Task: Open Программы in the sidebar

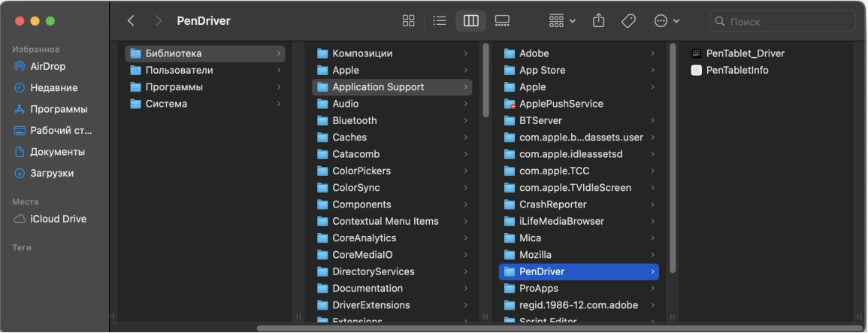Action: pos(59,109)
